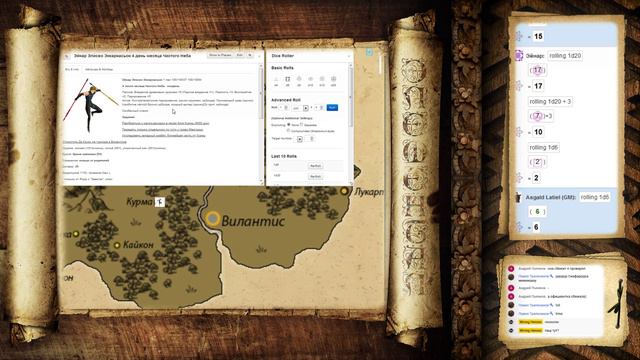The width and height of the screenshot is (640, 360).
Task: Click the 'rolling 1d20 + 3' formula in chat
Action: [550, 101]
